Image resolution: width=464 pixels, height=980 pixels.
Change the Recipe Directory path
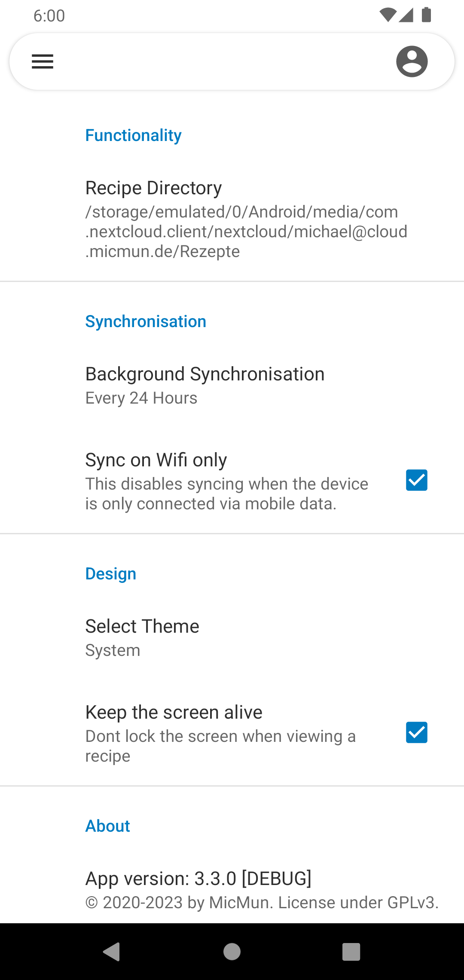tap(232, 219)
